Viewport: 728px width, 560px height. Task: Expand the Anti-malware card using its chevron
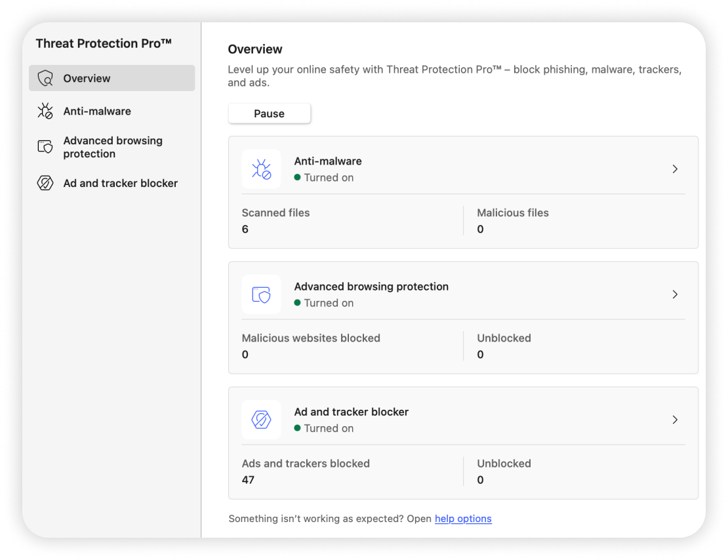(675, 169)
